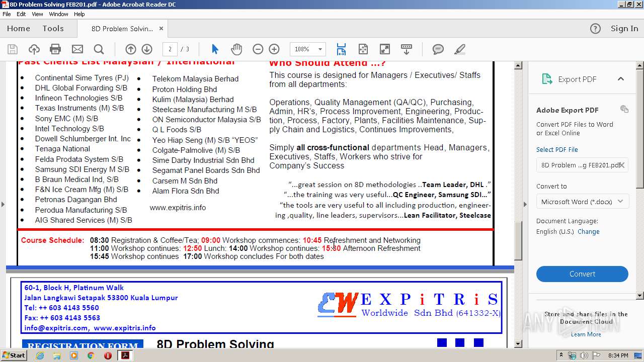Collapse the Export PDF section chevron

(621, 79)
